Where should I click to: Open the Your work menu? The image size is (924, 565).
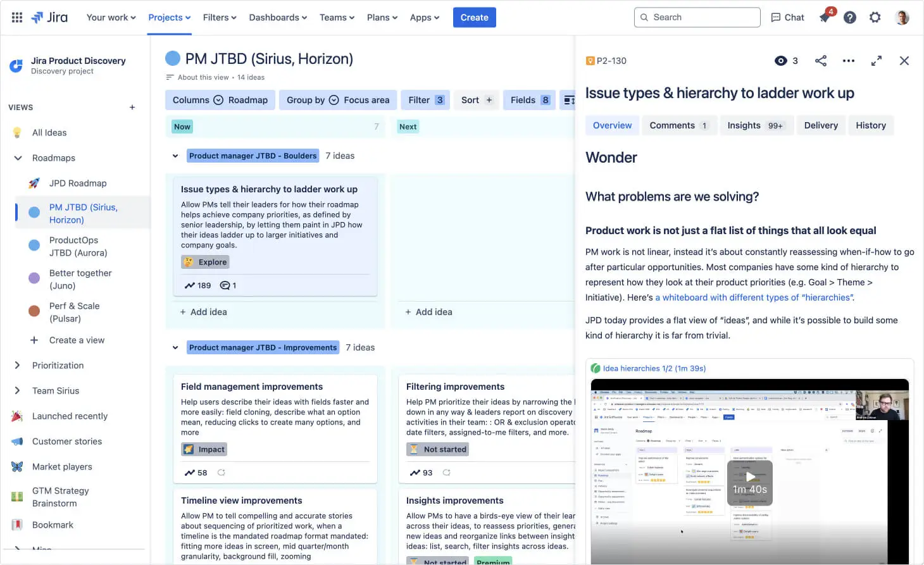click(111, 17)
